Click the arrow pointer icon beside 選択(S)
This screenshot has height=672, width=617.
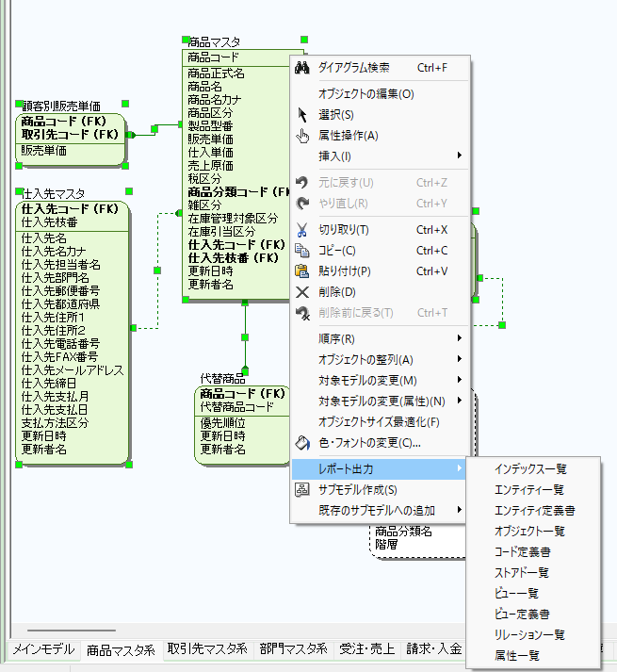pyautogui.click(x=302, y=114)
